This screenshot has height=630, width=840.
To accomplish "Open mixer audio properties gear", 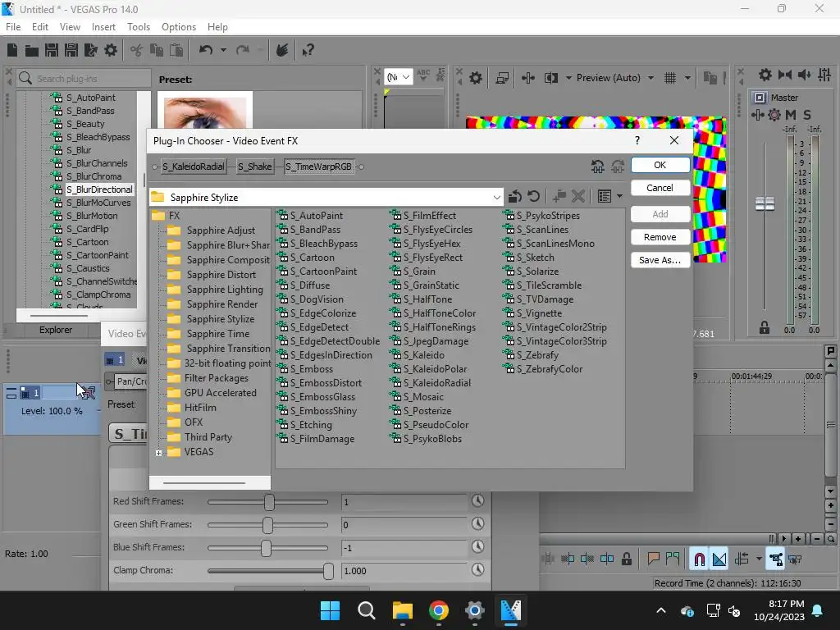I will click(x=765, y=75).
